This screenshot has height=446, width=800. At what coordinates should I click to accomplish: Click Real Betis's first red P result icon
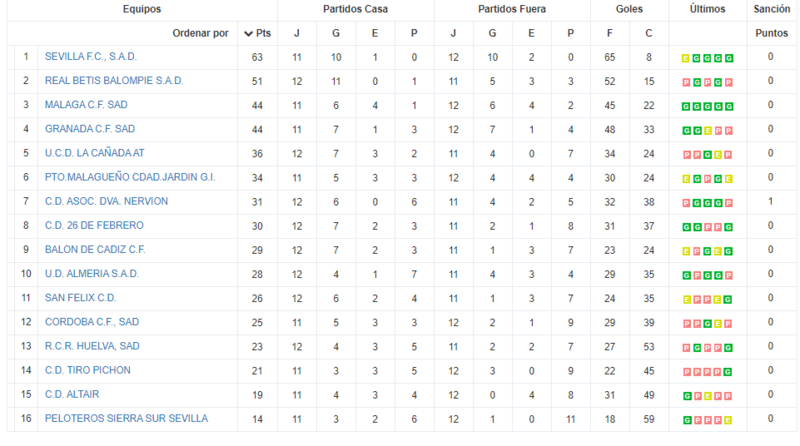(686, 82)
